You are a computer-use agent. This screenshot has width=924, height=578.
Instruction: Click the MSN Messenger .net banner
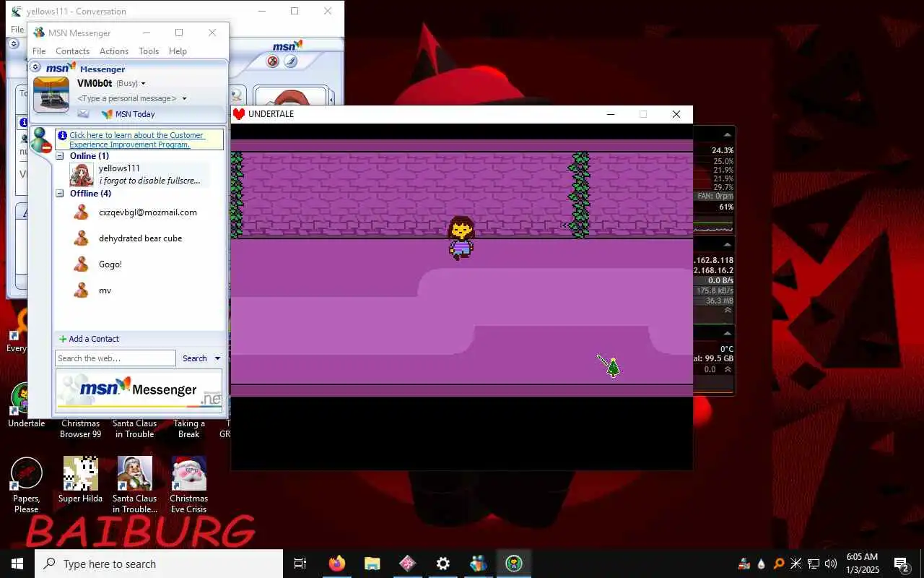coord(139,391)
